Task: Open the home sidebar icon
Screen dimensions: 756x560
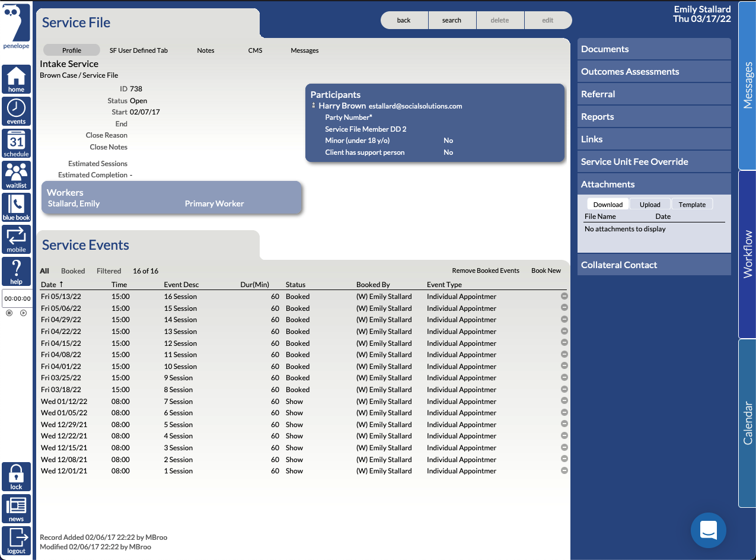Action: point(16,79)
